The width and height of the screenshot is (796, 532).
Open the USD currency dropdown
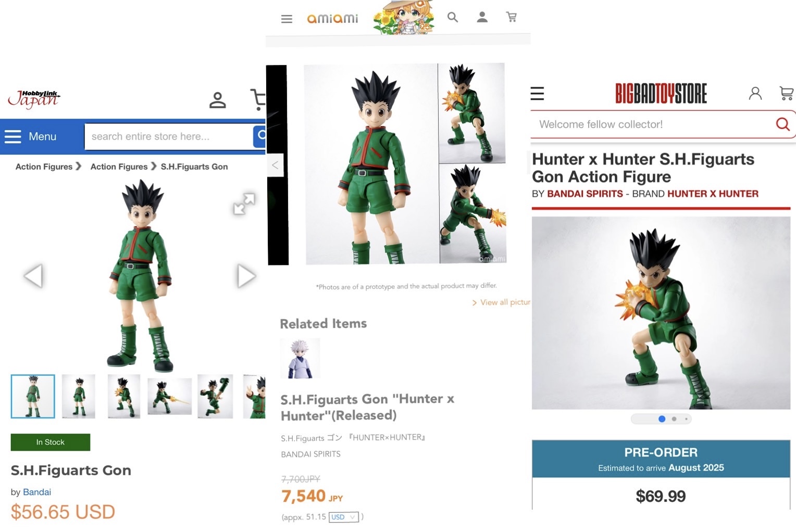pos(344,517)
